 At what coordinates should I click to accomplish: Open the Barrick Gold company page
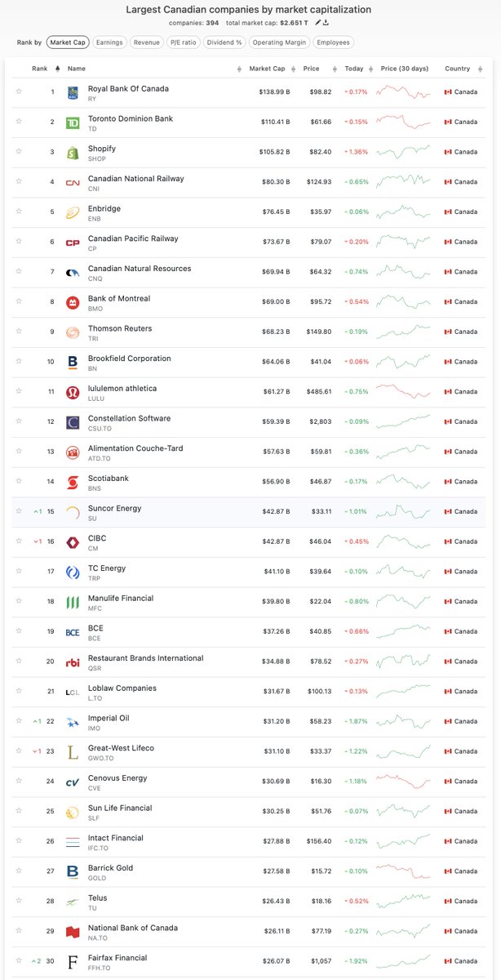pos(110,868)
